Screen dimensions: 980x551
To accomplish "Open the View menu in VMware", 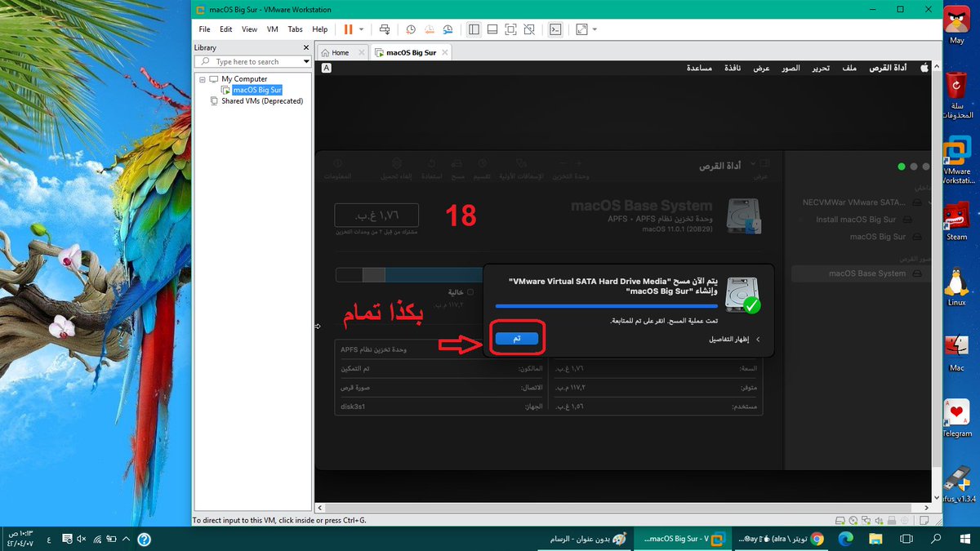I will point(250,29).
